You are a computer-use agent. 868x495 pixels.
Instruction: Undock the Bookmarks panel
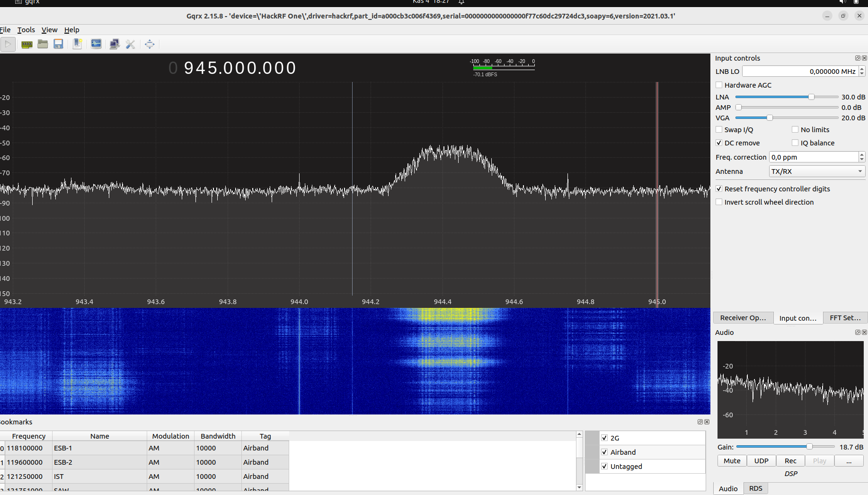point(700,422)
